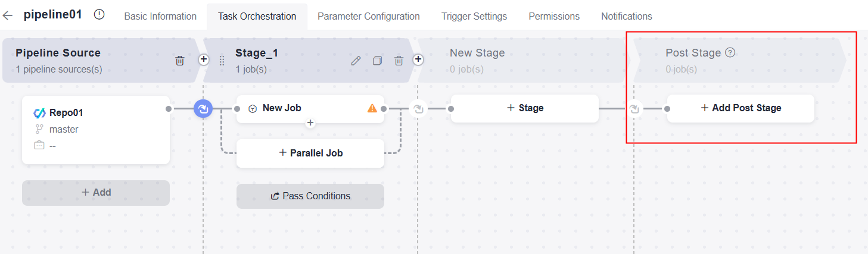Select the Repo01 source card
Viewport: 868px width, 254px height.
95,129
